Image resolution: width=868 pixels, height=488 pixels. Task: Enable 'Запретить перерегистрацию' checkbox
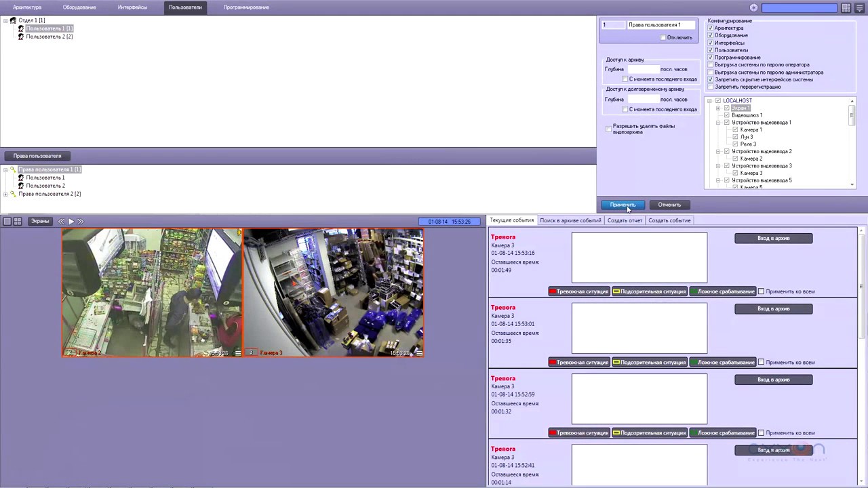point(711,87)
